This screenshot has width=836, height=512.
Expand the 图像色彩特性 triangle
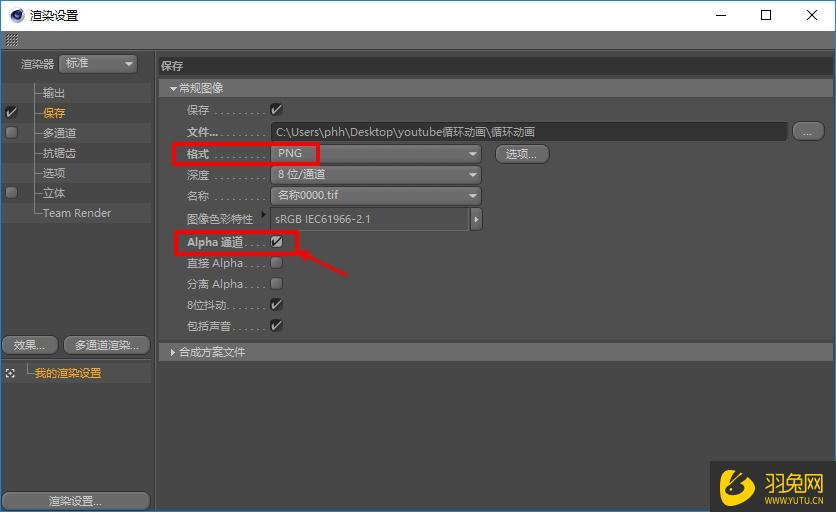pyautogui.click(x=263, y=214)
